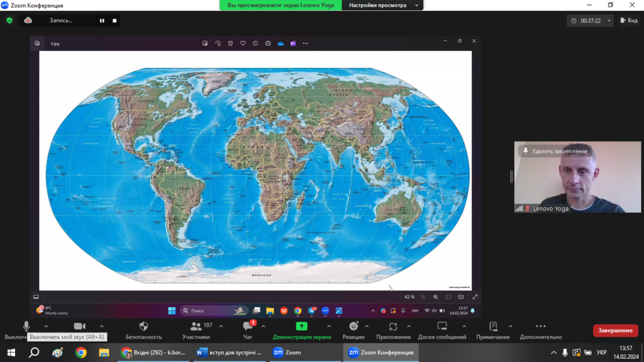The image size is (644, 362).
Task: Open the Вид layout menu
Action: (629, 20)
